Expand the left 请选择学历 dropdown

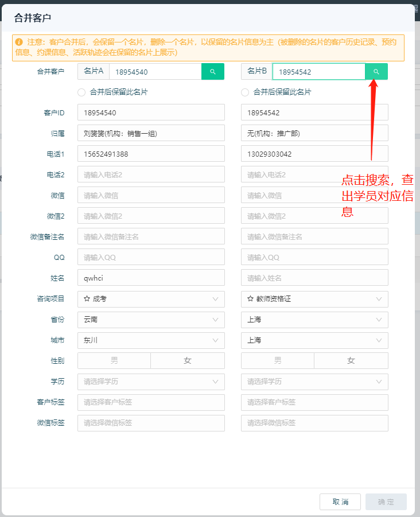click(151, 382)
